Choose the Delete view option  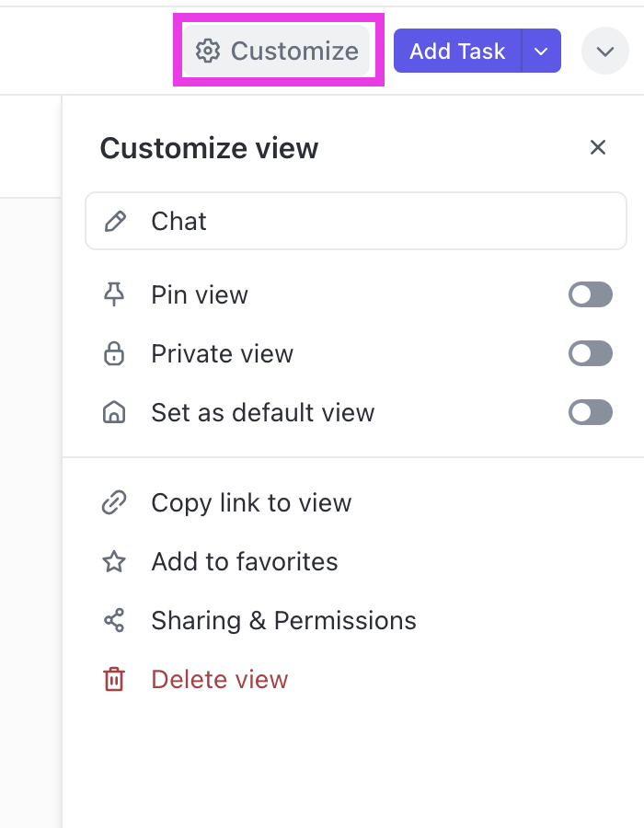point(219,680)
